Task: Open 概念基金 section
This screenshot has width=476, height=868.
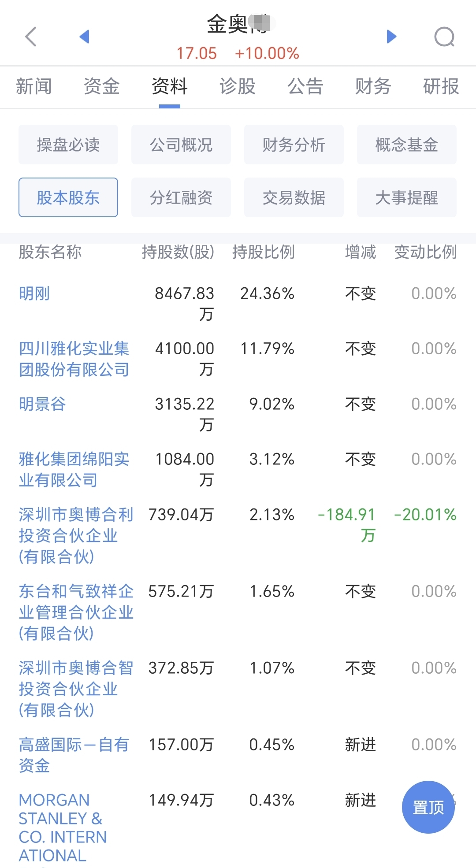Action: 407,145
